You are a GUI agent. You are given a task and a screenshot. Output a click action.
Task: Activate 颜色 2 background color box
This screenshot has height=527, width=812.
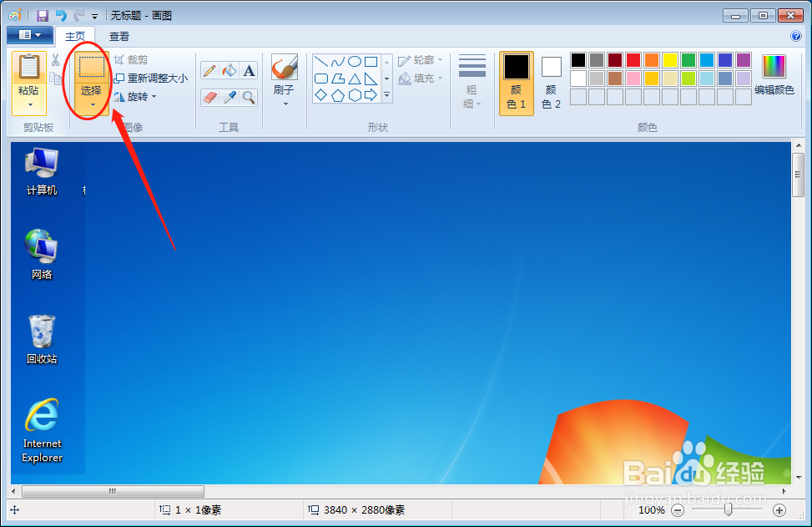551,83
